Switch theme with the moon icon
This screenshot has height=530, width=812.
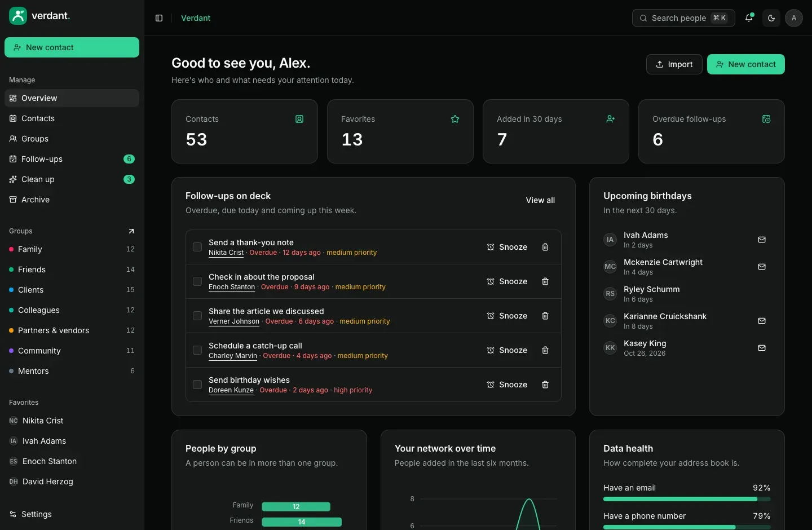coord(771,18)
